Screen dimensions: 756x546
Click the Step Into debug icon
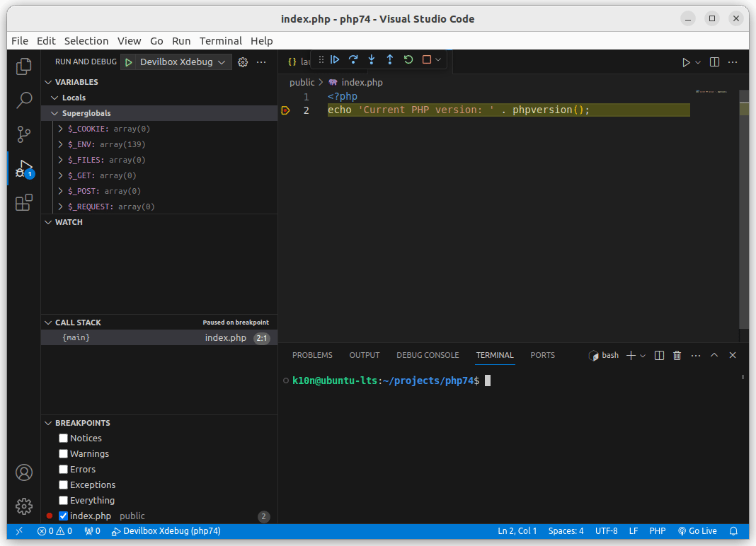(372, 60)
